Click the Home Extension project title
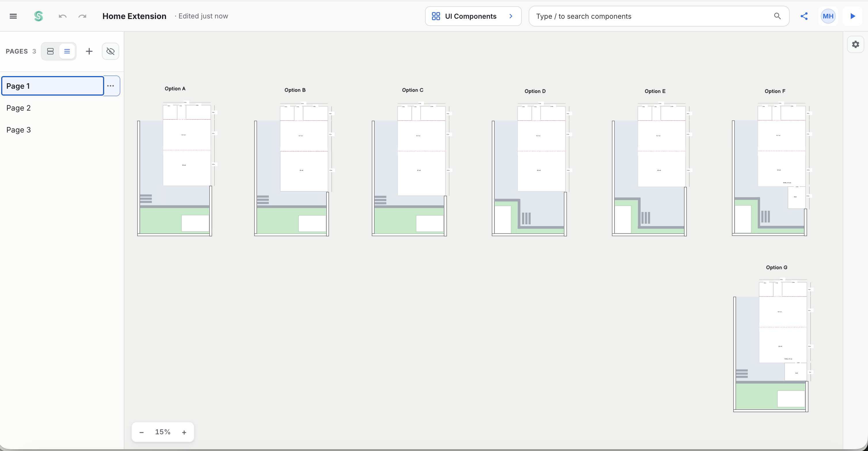 134,16
